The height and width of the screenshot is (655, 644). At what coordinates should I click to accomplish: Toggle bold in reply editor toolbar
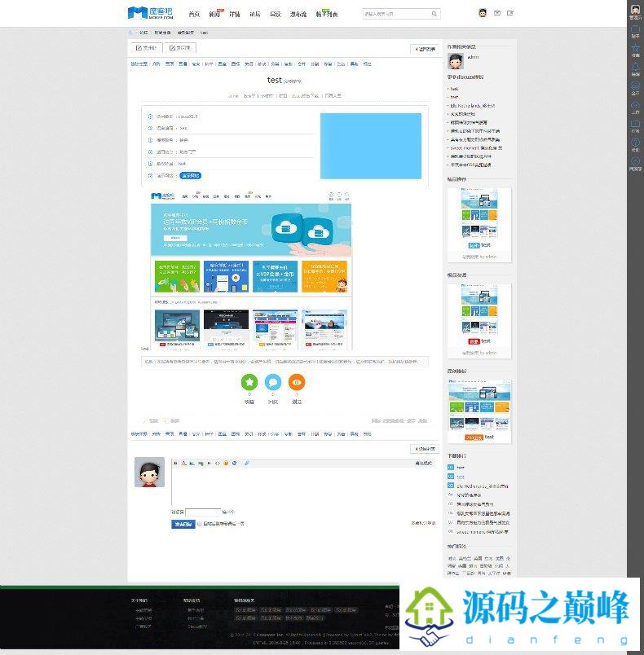click(175, 463)
